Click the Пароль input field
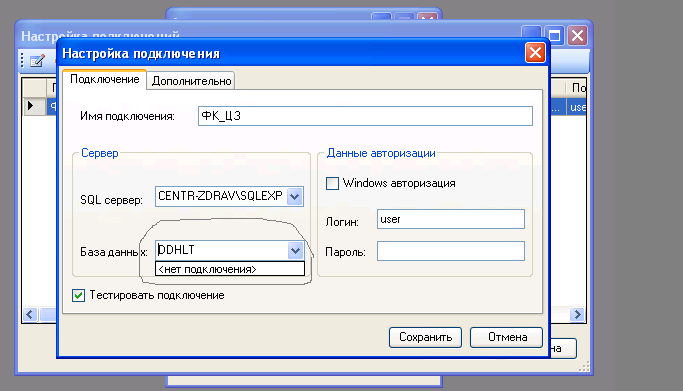The image size is (683, 391). click(450, 251)
